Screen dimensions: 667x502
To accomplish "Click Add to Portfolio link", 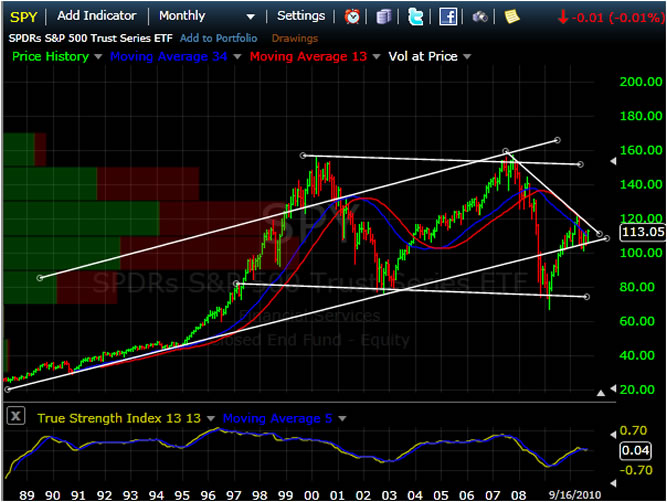I will [x=219, y=38].
